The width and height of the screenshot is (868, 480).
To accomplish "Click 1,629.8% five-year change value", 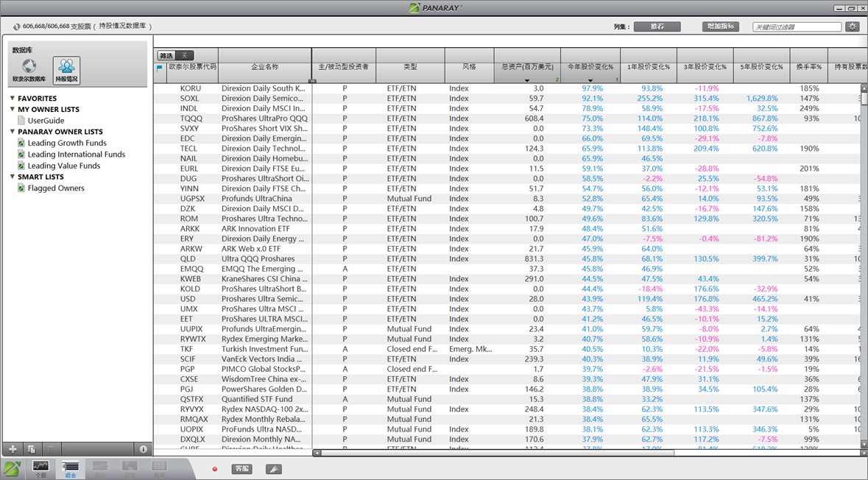I will pos(762,99).
